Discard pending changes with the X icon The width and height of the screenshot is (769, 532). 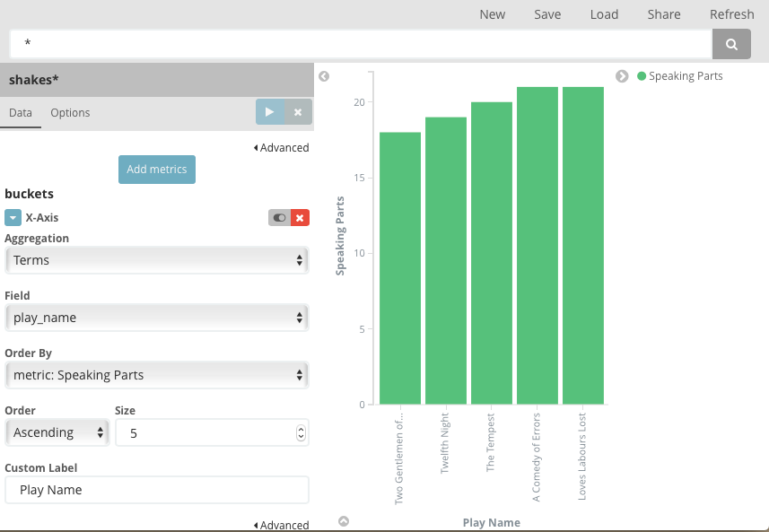297,111
